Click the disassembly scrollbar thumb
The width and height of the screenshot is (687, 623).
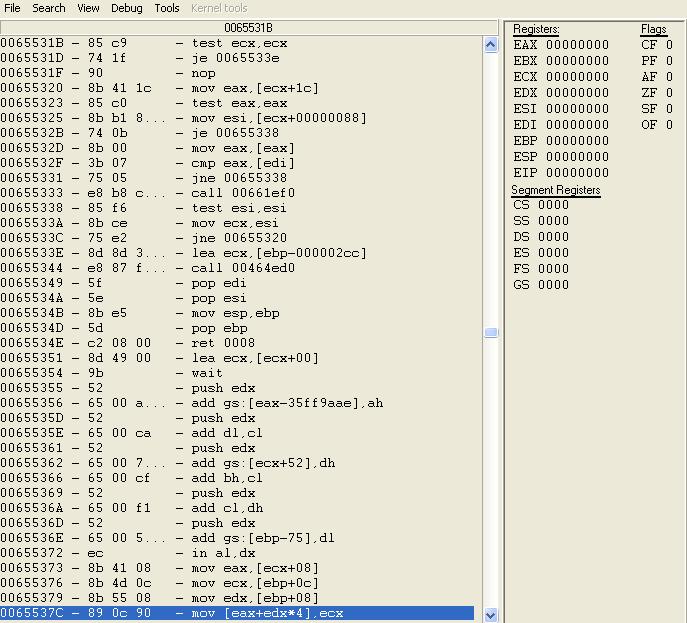(x=490, y=333)
